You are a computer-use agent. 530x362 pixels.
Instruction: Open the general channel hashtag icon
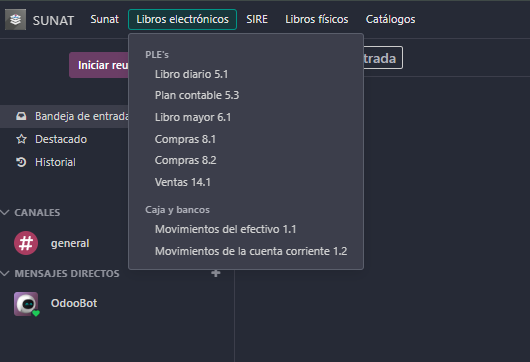pos(26,243)
